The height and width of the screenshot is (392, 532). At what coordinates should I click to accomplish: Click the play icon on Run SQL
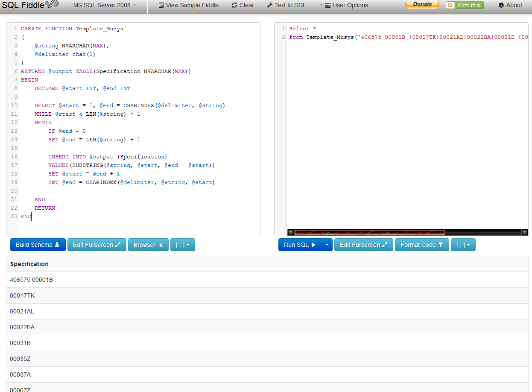[313, 245]
